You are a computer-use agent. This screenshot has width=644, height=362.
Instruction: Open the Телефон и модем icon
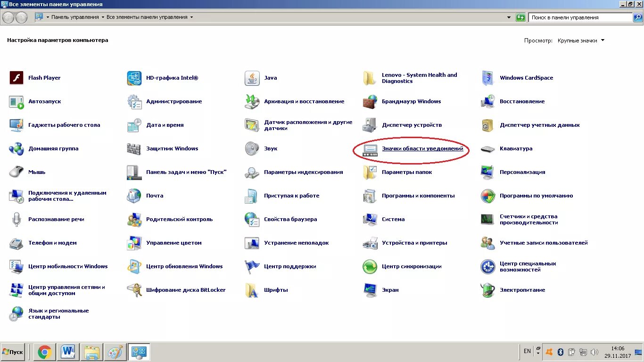coord(17,243)
